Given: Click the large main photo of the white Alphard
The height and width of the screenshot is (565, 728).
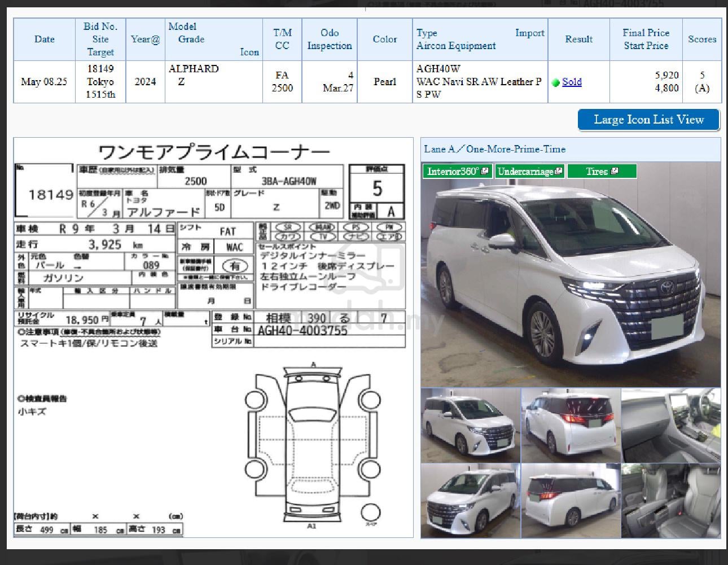Looking at the screenshot, I should [x=571, y=274].
